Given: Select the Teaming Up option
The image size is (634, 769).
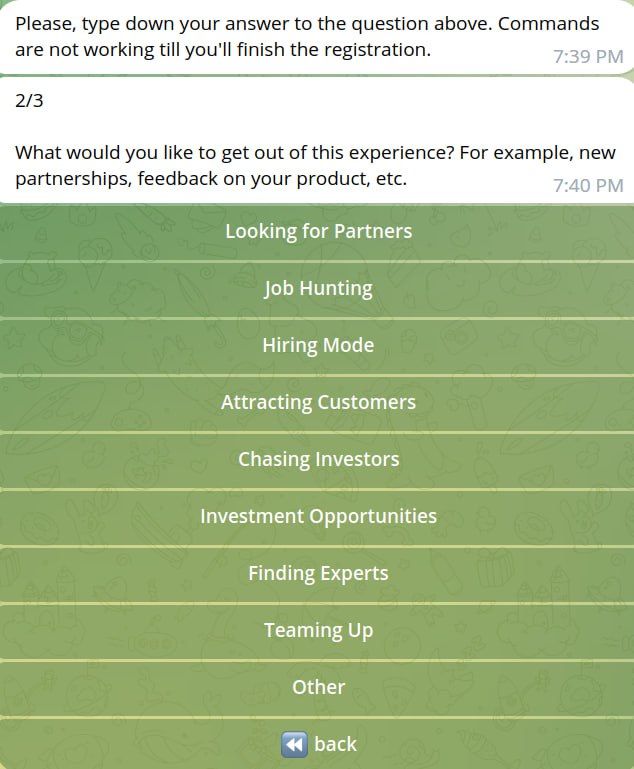Looking at the screenshot, I should [318, 631].
